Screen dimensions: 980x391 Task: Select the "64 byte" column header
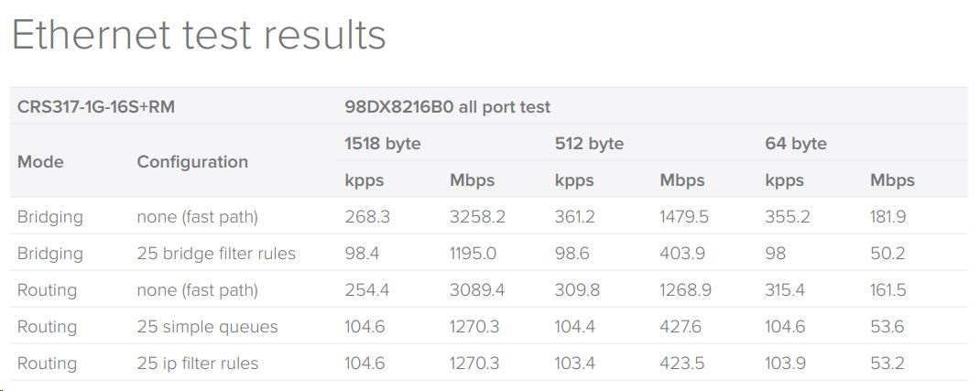coord(796,144)
